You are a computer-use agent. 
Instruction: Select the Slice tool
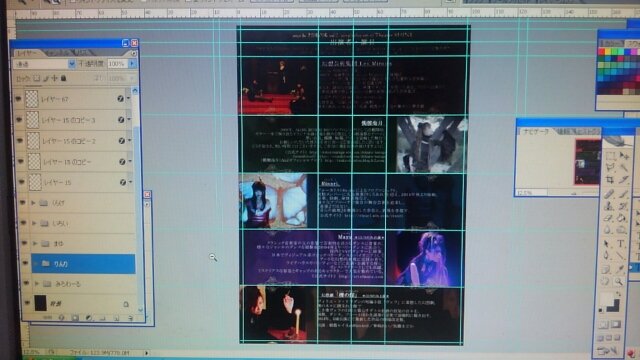[x=623, y=180]
